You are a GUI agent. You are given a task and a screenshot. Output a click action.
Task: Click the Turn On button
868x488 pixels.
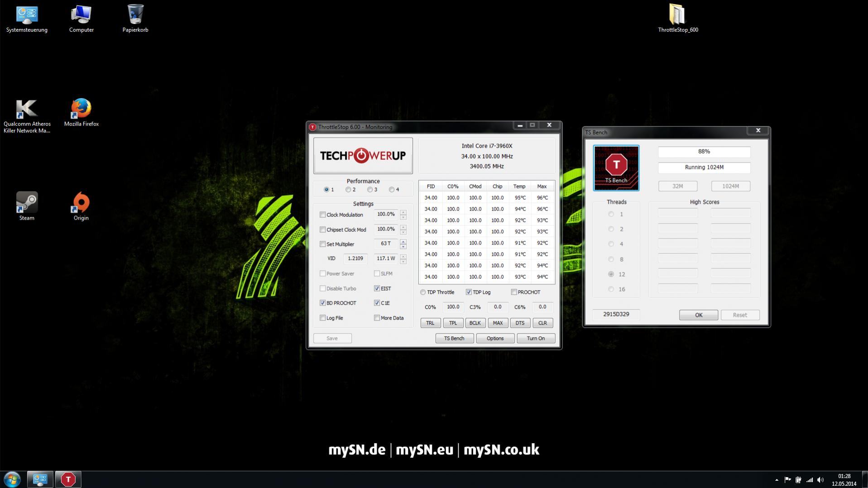(536, 338)
